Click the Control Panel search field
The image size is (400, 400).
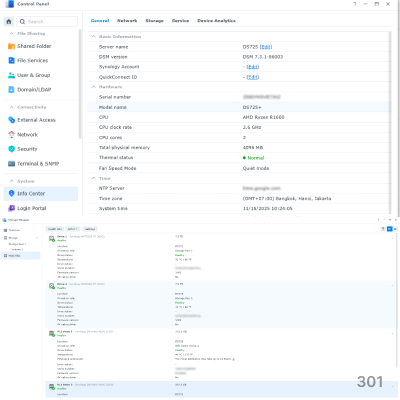coord(47,22)
